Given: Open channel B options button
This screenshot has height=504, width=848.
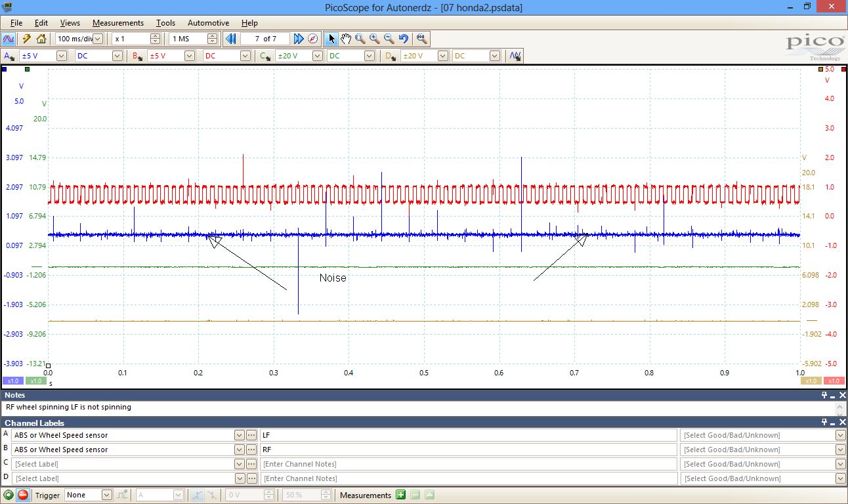Looking at the screenshot, I should point(138,56).
